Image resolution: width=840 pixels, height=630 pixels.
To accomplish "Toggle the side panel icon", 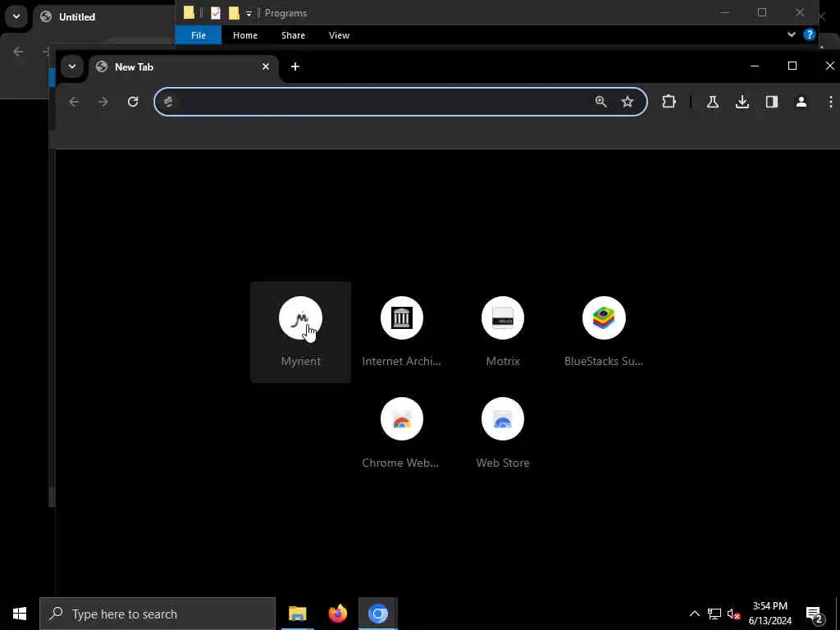I will click(x=771, y=102).
